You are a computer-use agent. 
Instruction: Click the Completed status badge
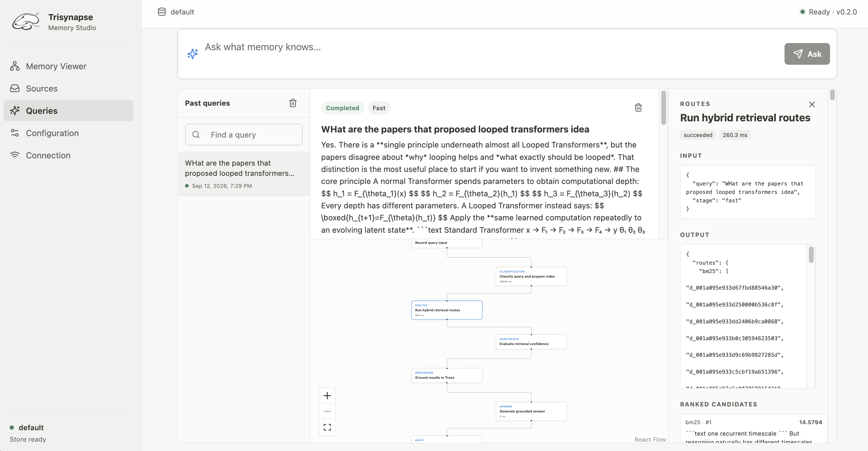[x=342, y=108]
